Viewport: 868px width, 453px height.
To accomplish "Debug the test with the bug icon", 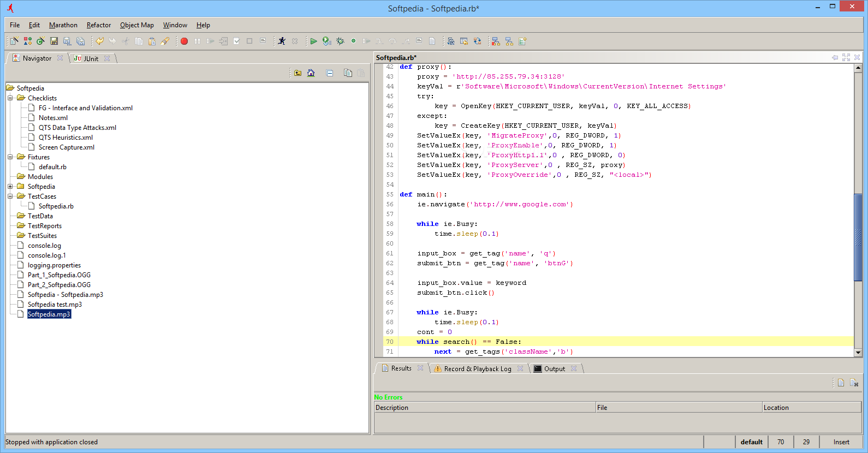I will (340, 41).
